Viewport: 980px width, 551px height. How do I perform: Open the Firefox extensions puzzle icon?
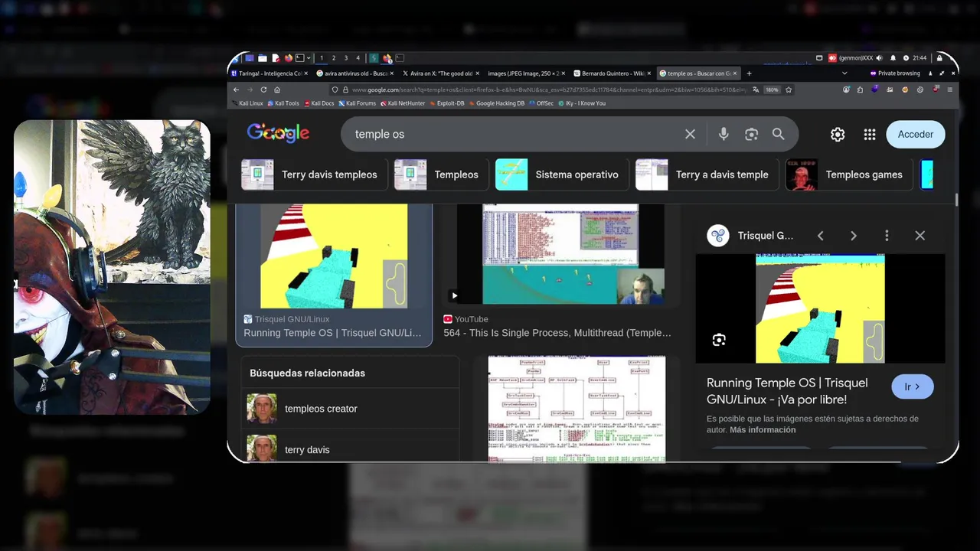[x=860, y=90]
